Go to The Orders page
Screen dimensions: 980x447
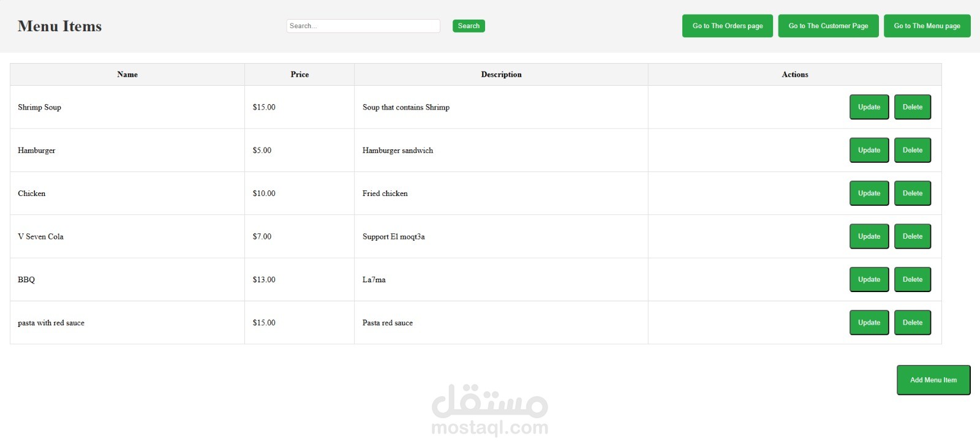[728, 26]
